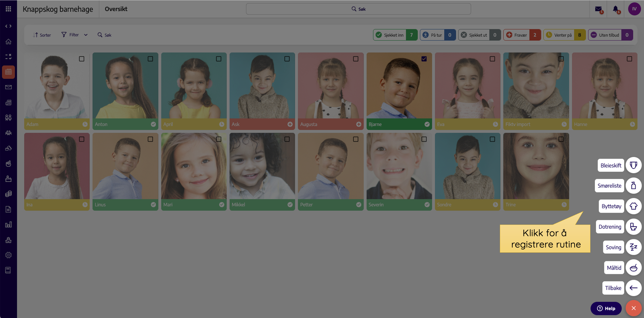Filter by Sjekket ut status
This screenshot has width=644, height=318.
coord(479,35)
